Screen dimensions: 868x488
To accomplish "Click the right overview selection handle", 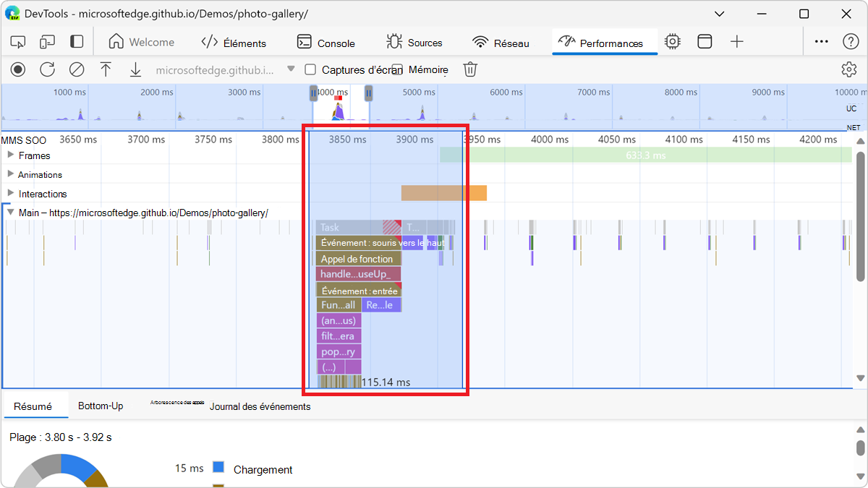I will click(x=368, y=93).
